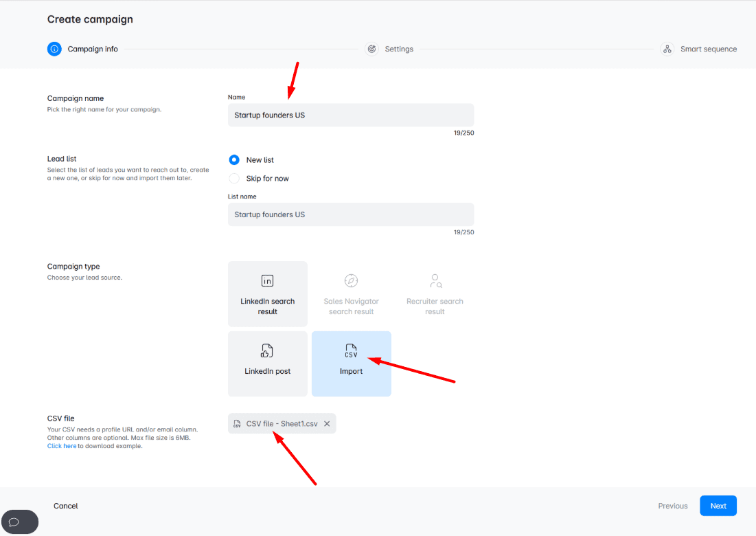Go to the Smart sequence step label

[x=708, y=49]
